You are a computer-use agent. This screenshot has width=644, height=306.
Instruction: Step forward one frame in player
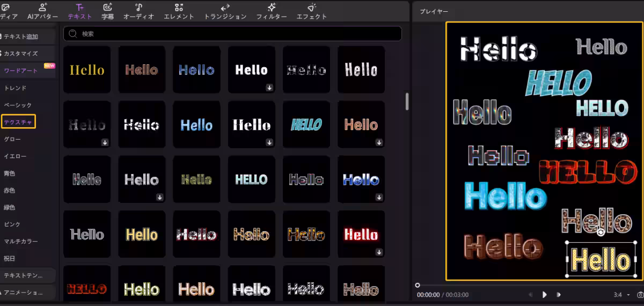(559, 295)
